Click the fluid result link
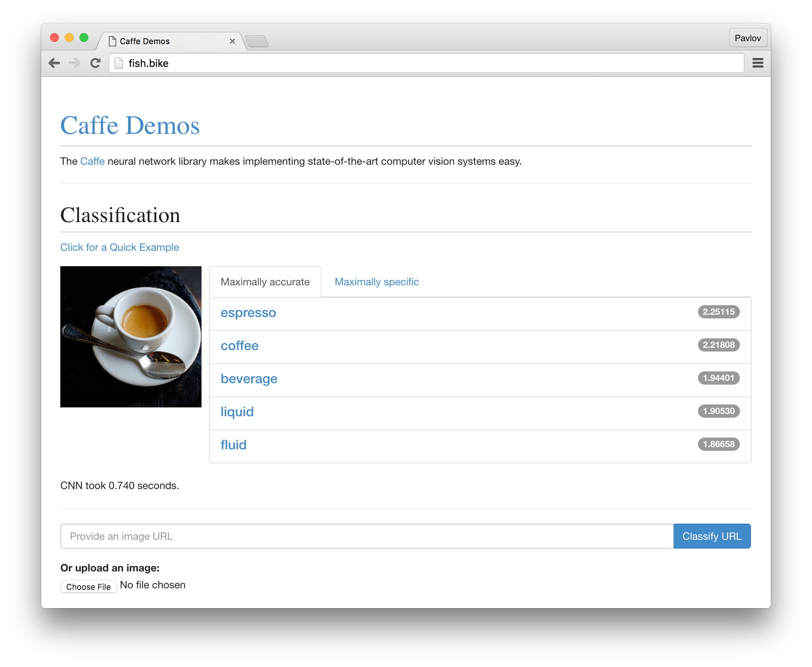Screen dimensions: 812x667 (x=233, y=445)
